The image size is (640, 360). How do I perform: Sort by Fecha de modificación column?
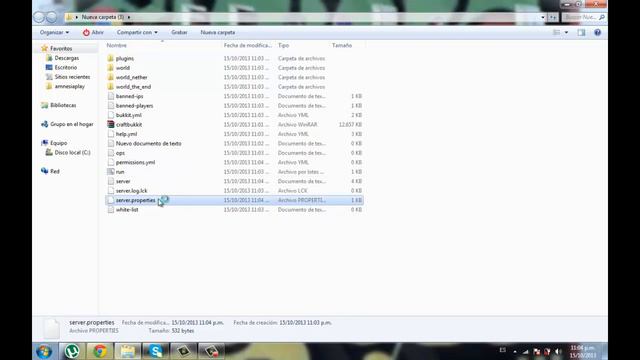(x=249, y=45)
